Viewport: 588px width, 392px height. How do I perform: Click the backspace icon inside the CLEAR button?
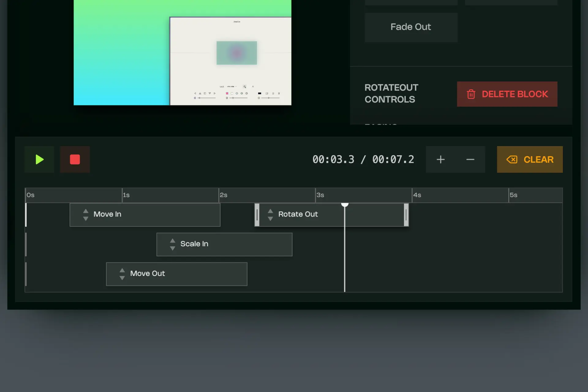click(x=512, y=159)
